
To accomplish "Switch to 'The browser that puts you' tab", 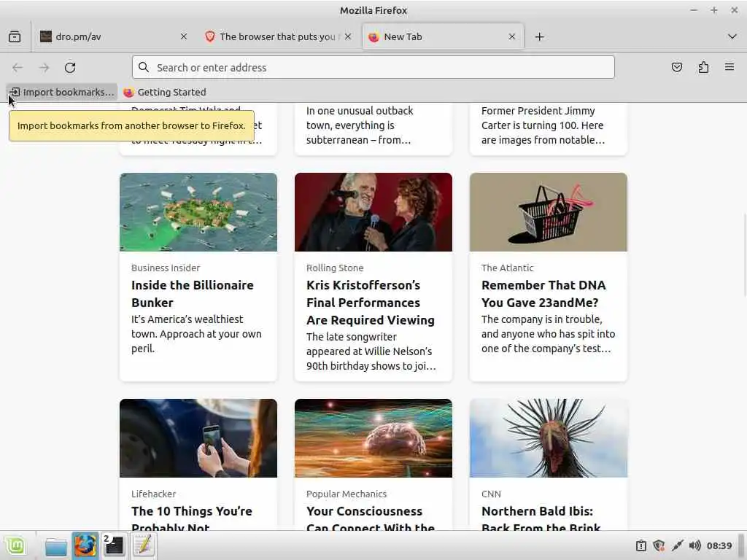I will coord(277,36).
